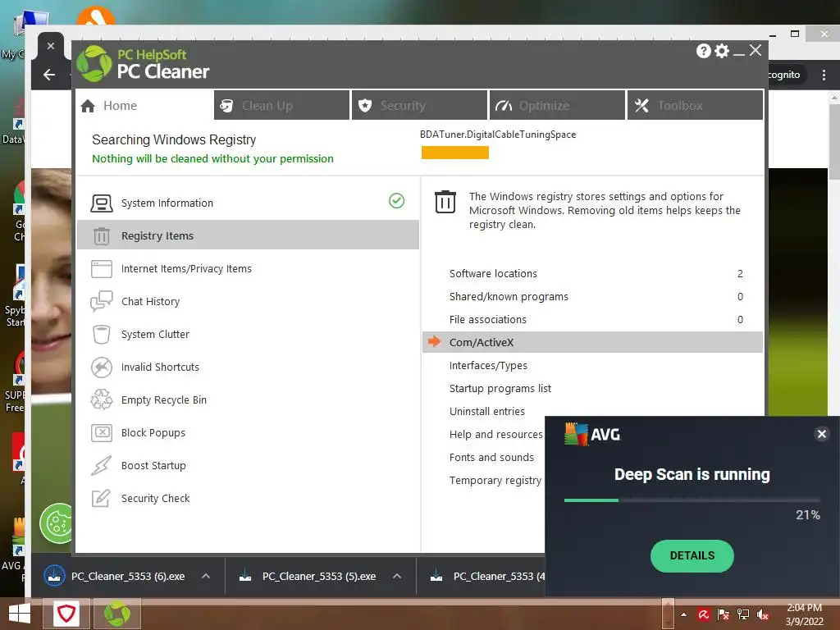Open PC Cleaner settings gear
This screenshot has height=630, width=840.
[722, 51]
